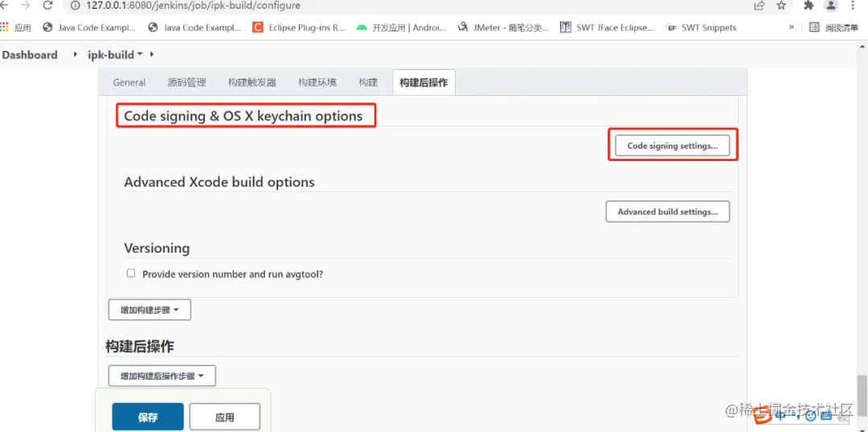Switch to the 构建环境 tab
The image size is (868, 432).
(317, 83)
